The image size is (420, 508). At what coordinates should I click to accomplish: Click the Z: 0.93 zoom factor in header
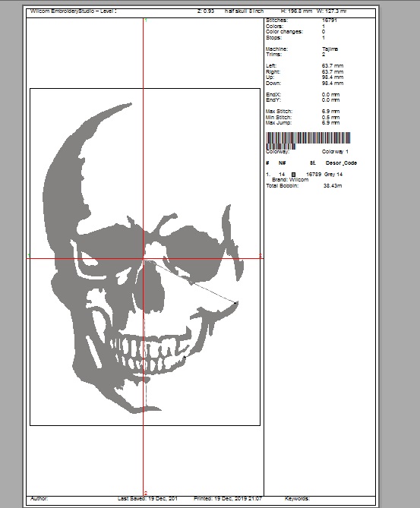[206, 11]
